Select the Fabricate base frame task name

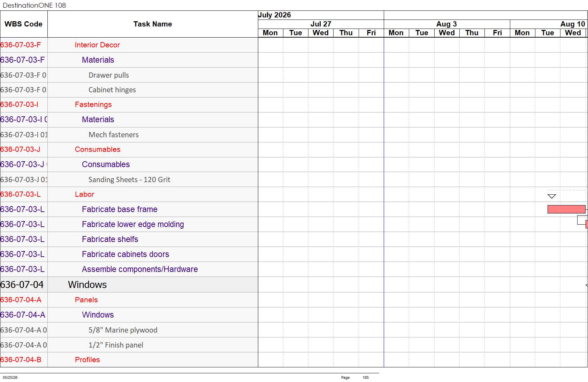120,209
